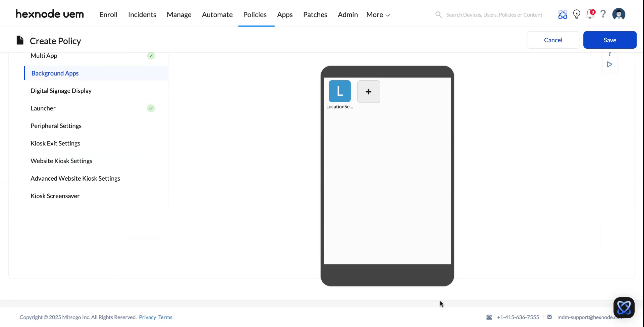Click the search magnifier icon

click(438, 15)
